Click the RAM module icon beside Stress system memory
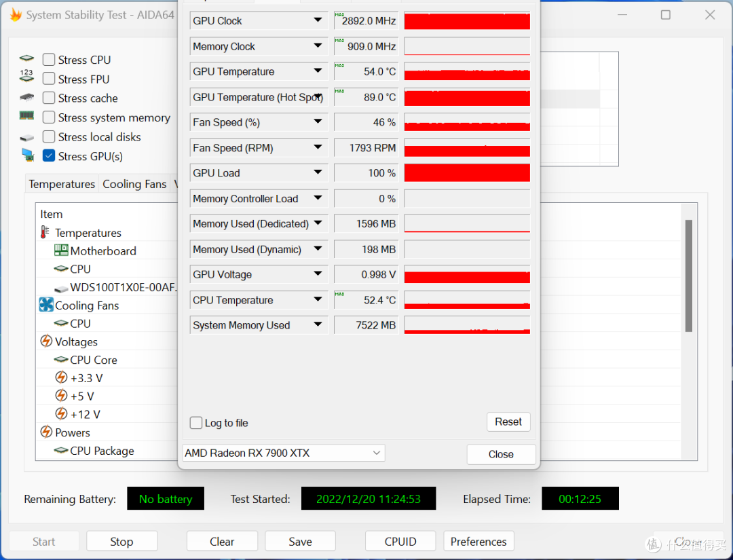The width and height of the screenshot is (733, 560). point(26,115)
